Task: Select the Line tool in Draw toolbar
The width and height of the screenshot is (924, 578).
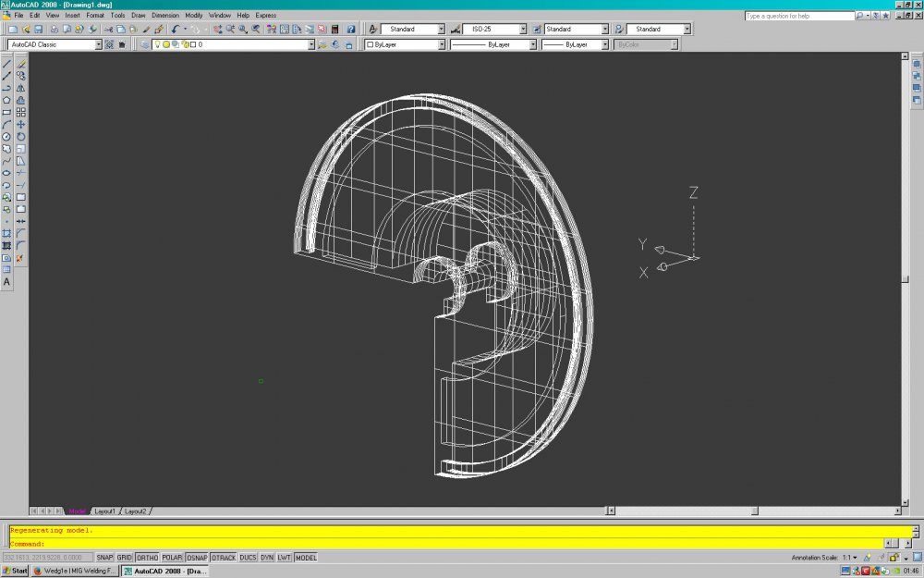Action: [x=6, y=64]
